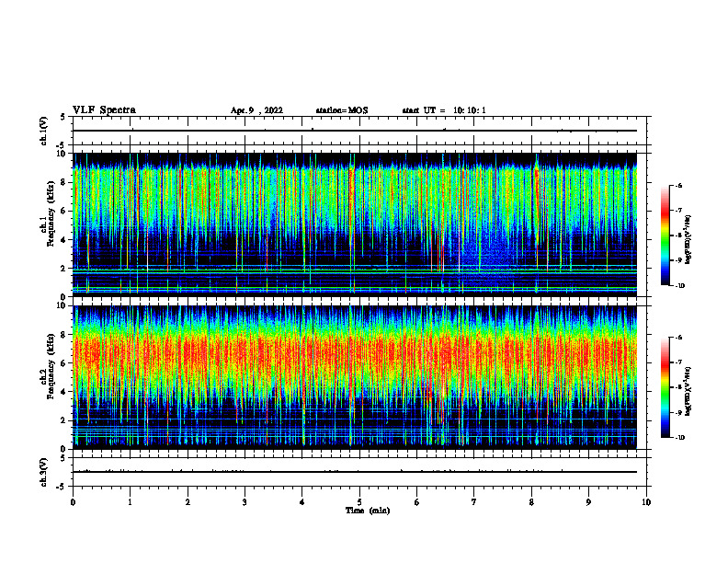Click the ch.3(V) axis label
Viewport: 728px width, 563px height.
pyautogui.click(x=44, y=472)
